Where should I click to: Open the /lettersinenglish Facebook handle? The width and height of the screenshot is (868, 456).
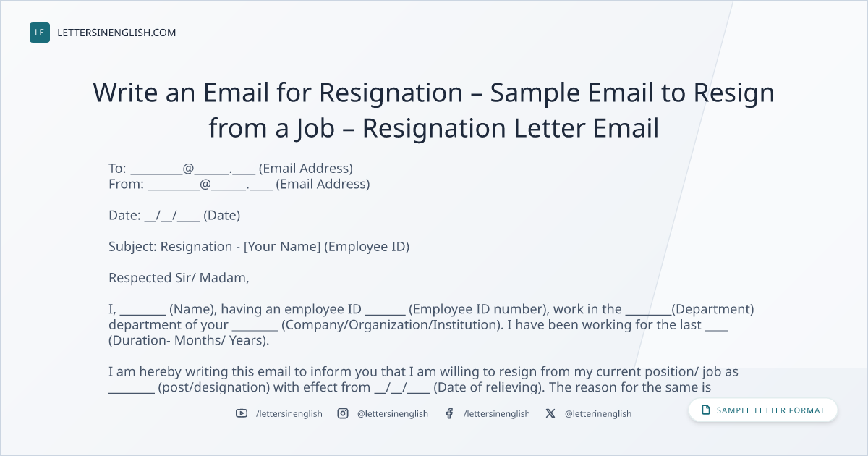click(x=497, y=413)
